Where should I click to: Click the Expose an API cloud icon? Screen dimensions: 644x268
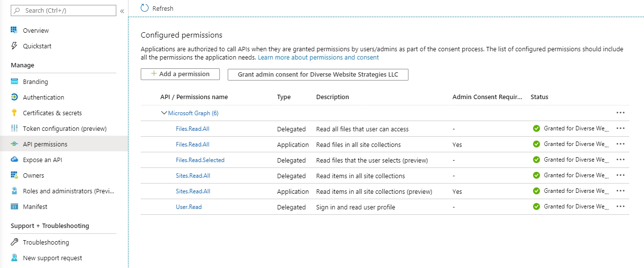point(14,160)
